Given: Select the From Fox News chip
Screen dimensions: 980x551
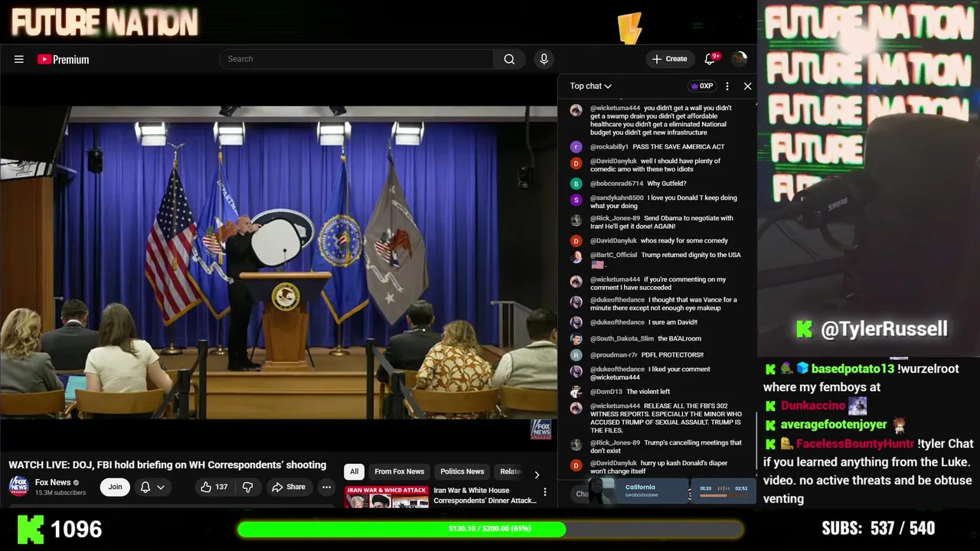Looking at the screenshot, I should pos(399,471).
